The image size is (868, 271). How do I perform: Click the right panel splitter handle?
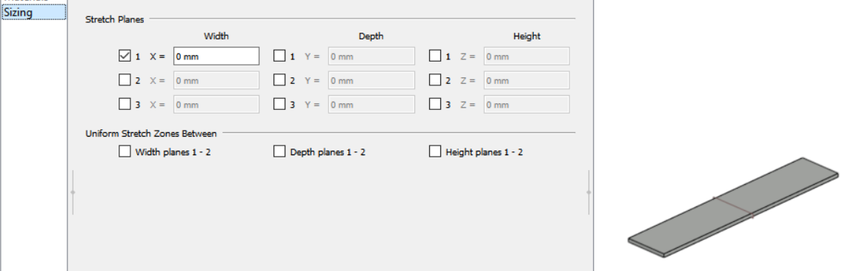[589, 192]
